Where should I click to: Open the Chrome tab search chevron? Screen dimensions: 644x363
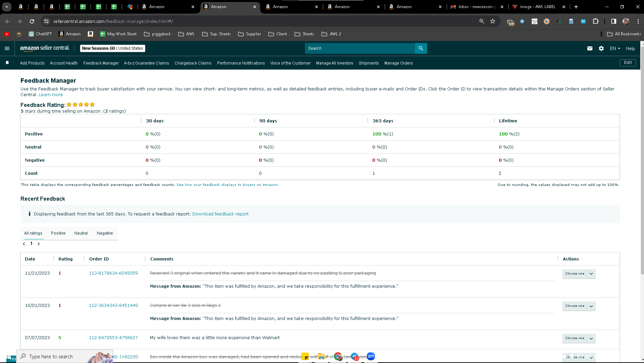[7, 7]
